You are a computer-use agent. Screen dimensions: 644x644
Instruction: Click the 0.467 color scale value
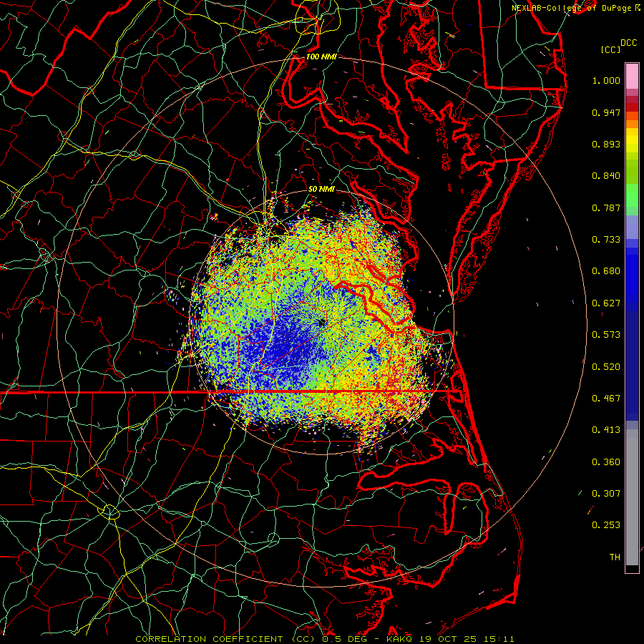pos(606,399)
